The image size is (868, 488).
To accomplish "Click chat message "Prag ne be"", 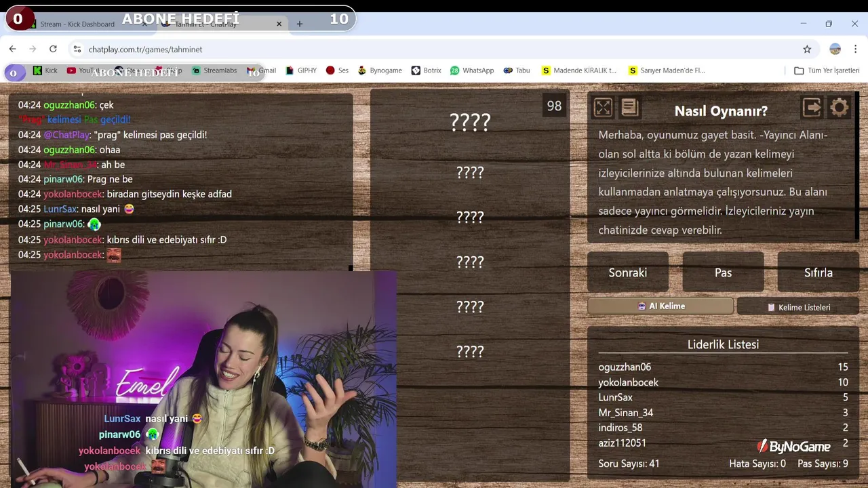I will (x=110, y=179).
